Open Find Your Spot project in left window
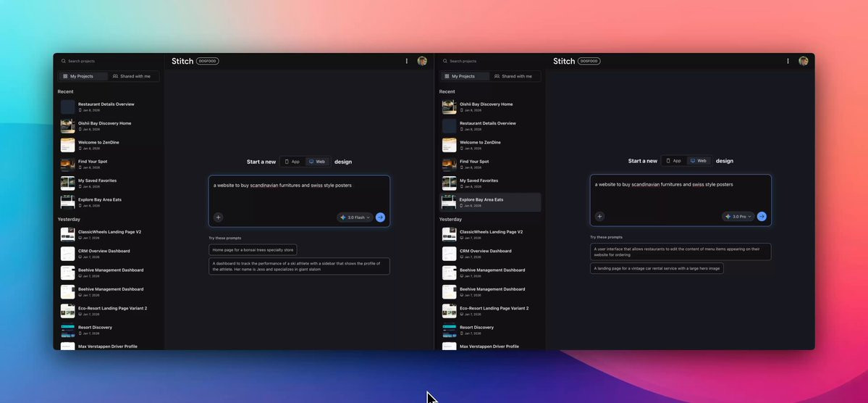 click(109, 164)
